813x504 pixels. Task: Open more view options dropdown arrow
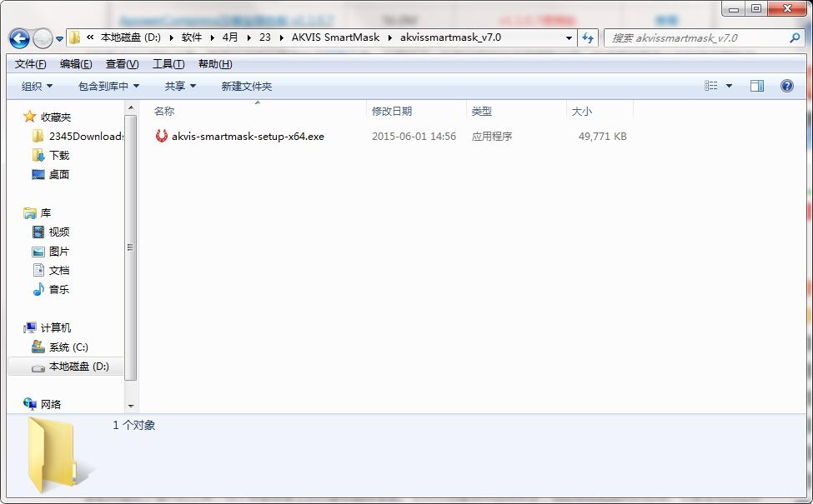[729, 86]
